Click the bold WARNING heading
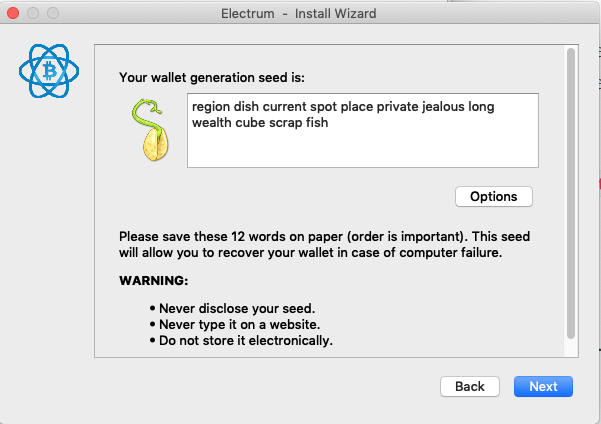The height and width of the screenshot is (424, 601). point(154,281)
